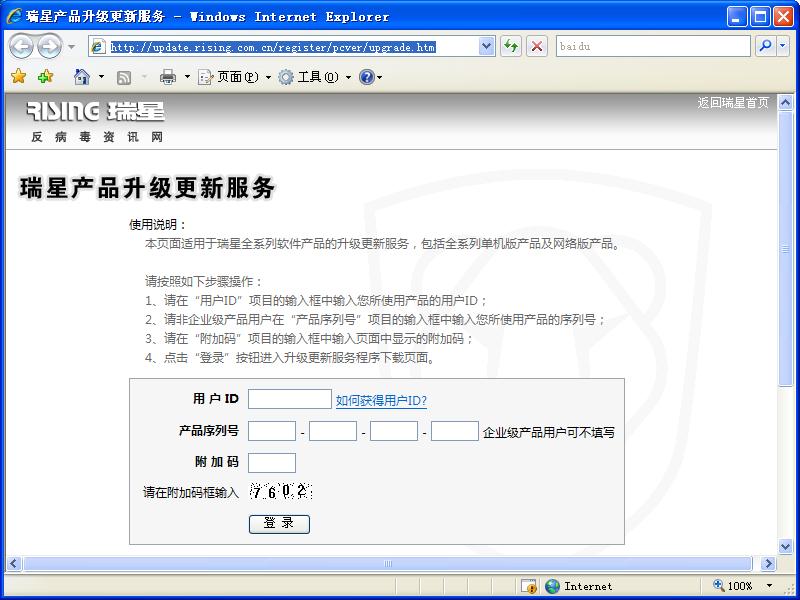Maximize the Internet Explorer window
Screen dimensions: 800x600
tap(760, 17)
